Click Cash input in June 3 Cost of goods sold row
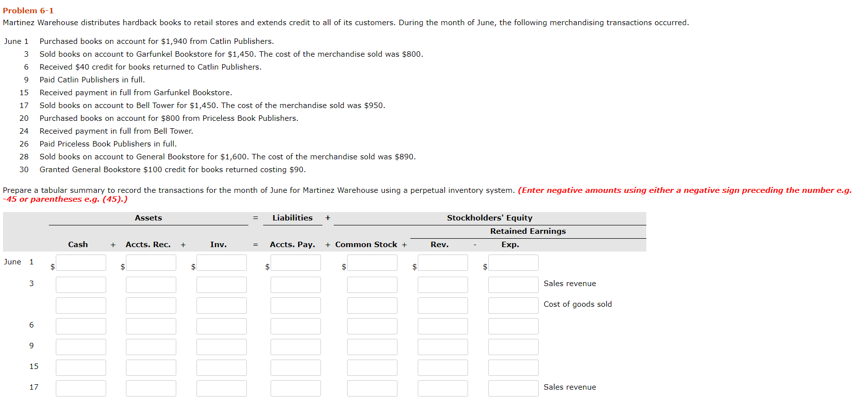868x401 pixels. 81,305
